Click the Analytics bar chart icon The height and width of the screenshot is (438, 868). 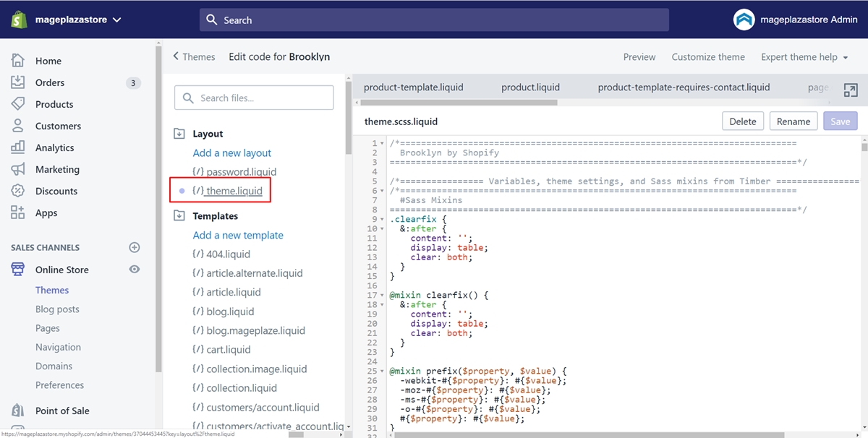click(x=18, y=147)
